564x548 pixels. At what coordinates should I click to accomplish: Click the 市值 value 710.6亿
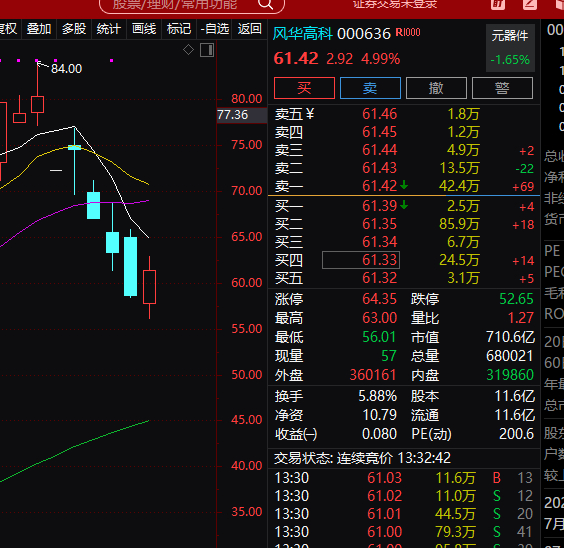(510, 337)
